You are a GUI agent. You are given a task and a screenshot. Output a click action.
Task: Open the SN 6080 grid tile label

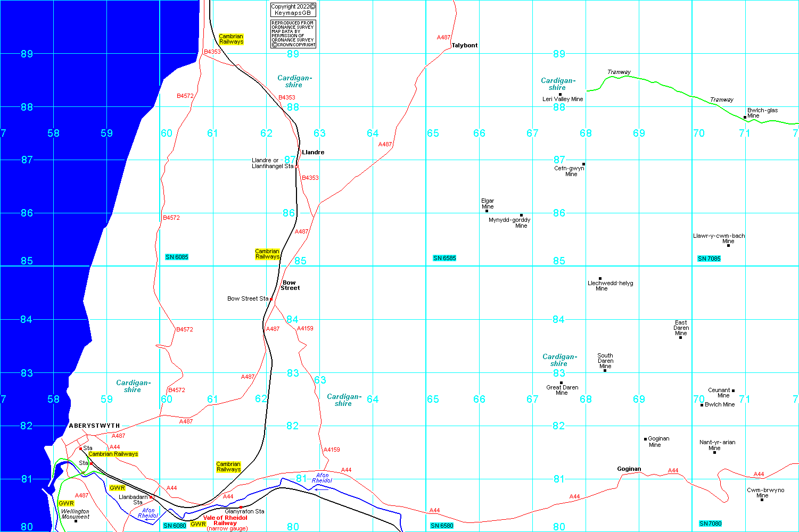coord(175,526)
